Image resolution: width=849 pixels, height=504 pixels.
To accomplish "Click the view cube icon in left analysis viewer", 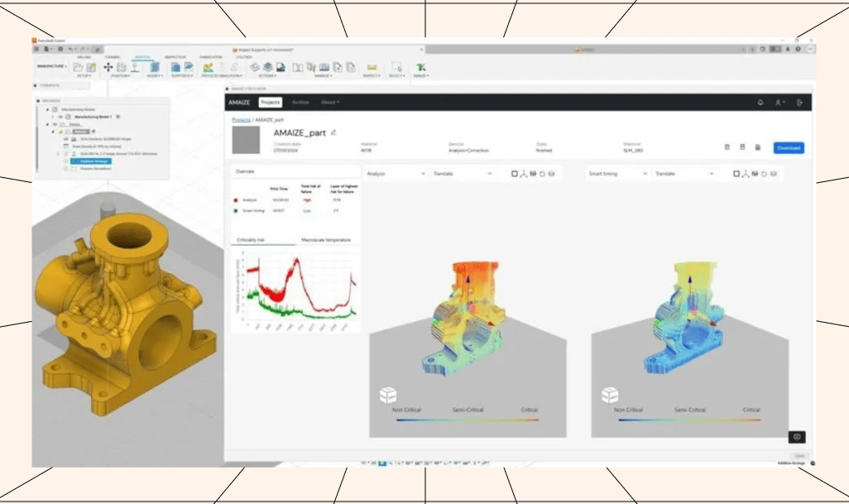I will tap(387, 395).
